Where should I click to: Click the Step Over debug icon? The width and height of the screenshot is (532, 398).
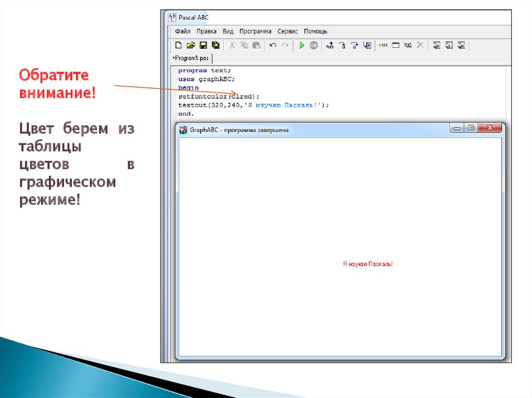[x=354, y=45]
